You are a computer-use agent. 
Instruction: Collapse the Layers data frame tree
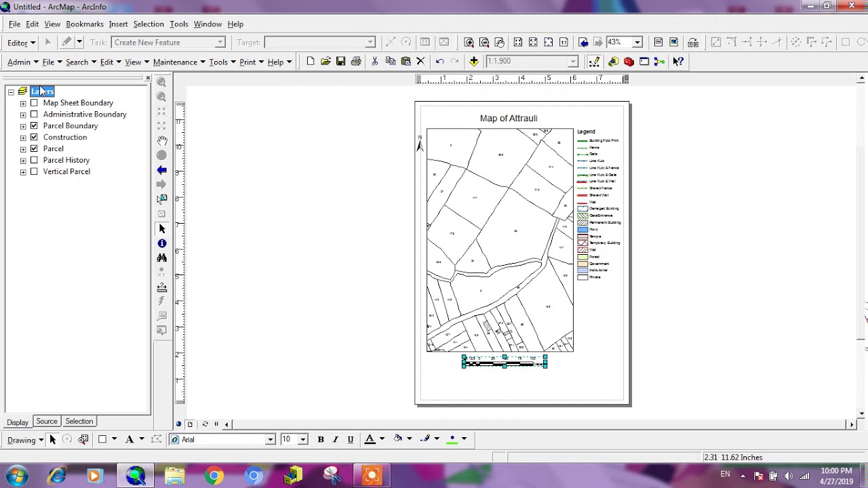click(x=12, y=91)
